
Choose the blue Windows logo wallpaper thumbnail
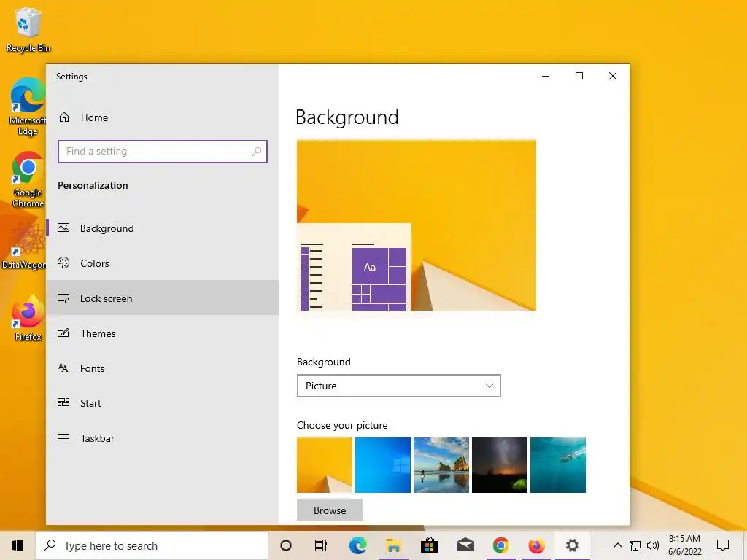[x=382, y=464]
